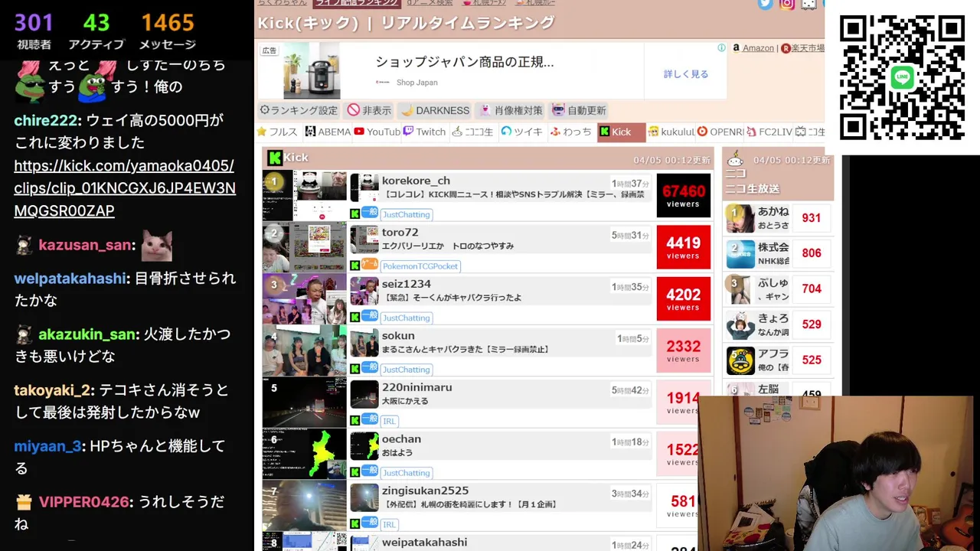Click the ad info icon on banner
980x551 pixels.
click(x=721, y=47)
